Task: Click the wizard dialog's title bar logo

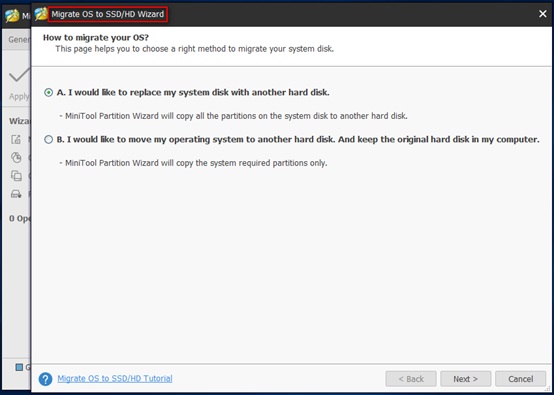Action: [x=41, y=14]
